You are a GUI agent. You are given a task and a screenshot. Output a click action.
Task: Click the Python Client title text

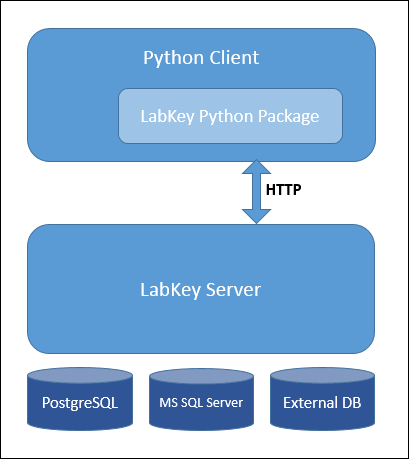coord(201,58)
